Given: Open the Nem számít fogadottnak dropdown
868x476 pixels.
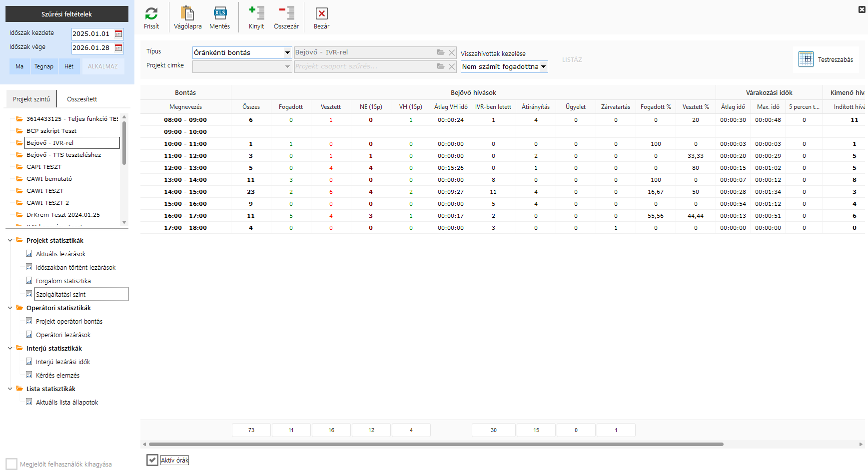Looking at the screenshot, I should click(x=543, y=66).
